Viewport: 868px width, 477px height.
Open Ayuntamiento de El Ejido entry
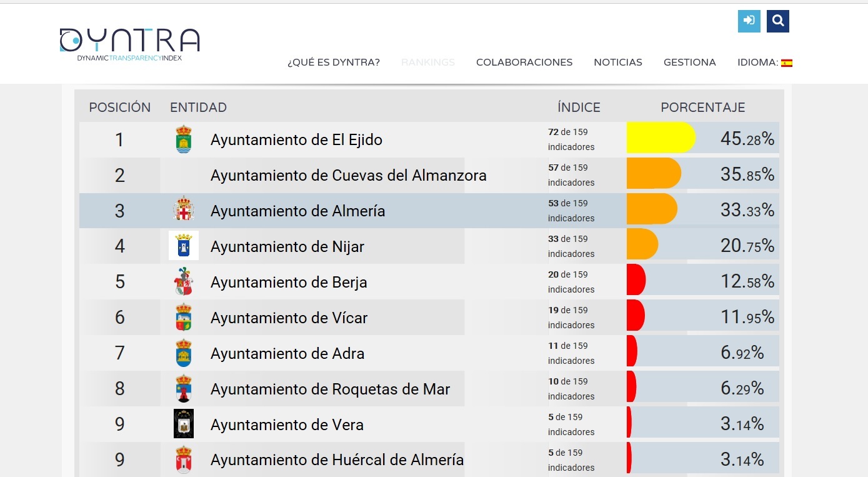tap(296, 139)
